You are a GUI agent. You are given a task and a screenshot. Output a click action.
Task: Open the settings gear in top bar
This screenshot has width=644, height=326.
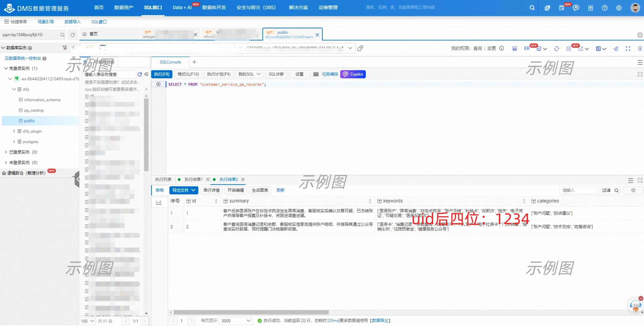(619, 8)
